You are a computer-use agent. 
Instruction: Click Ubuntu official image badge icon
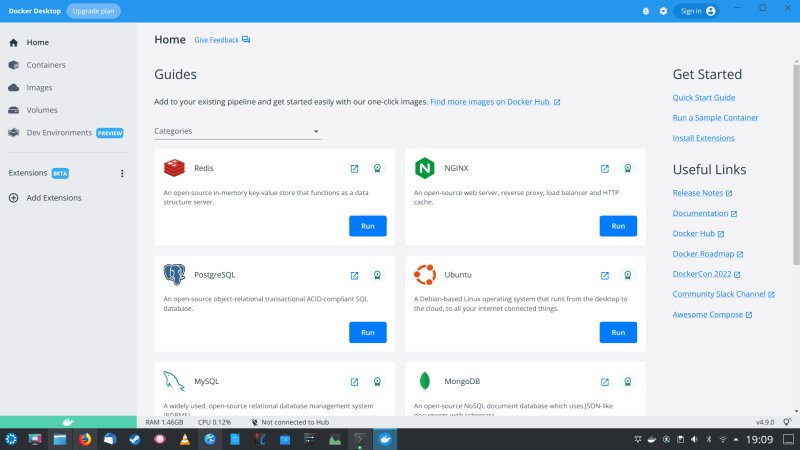tap(628, 275)
